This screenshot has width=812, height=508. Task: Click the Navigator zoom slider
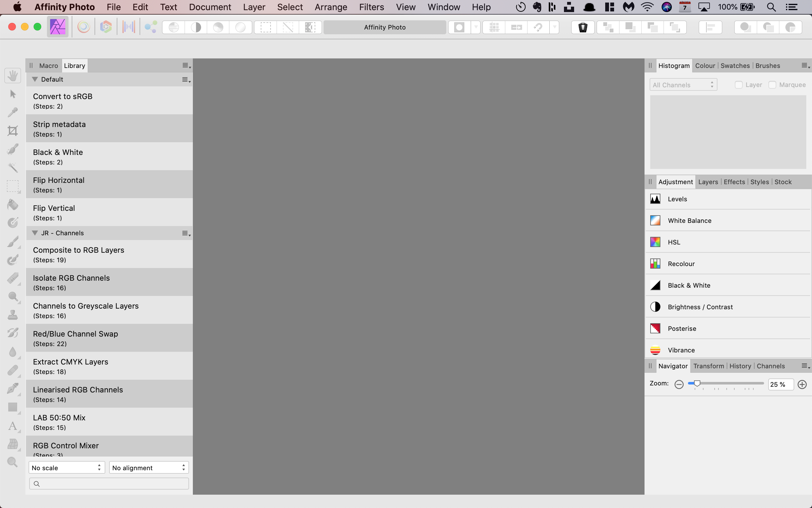(726, 383)
